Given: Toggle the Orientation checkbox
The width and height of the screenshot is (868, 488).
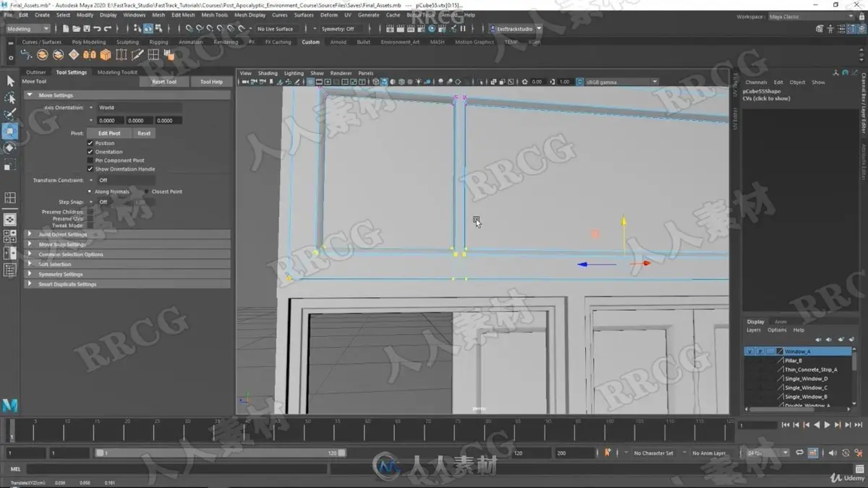Looking at the screenshot, I should coord(90,152).
